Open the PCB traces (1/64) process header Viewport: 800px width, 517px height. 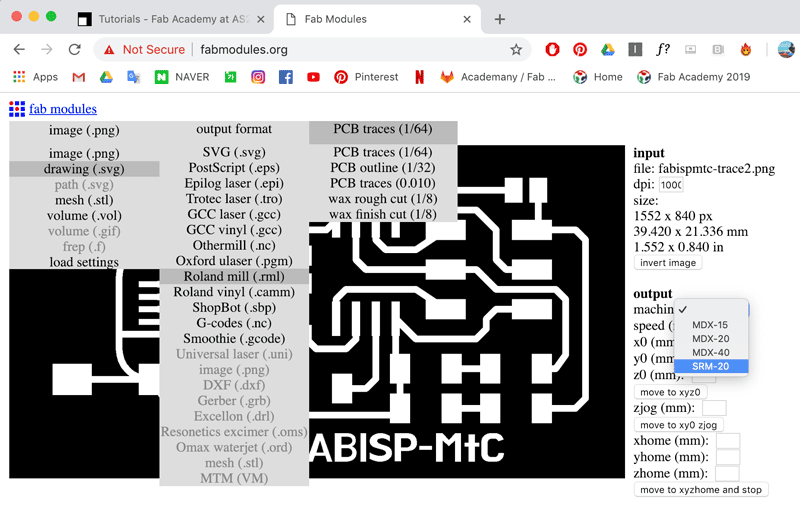pos(383,129)
